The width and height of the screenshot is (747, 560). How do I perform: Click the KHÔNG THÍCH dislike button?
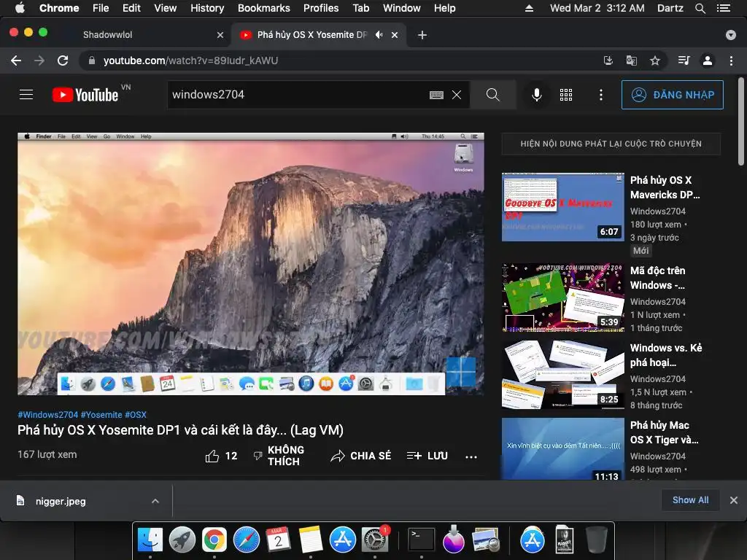(279, 456)
